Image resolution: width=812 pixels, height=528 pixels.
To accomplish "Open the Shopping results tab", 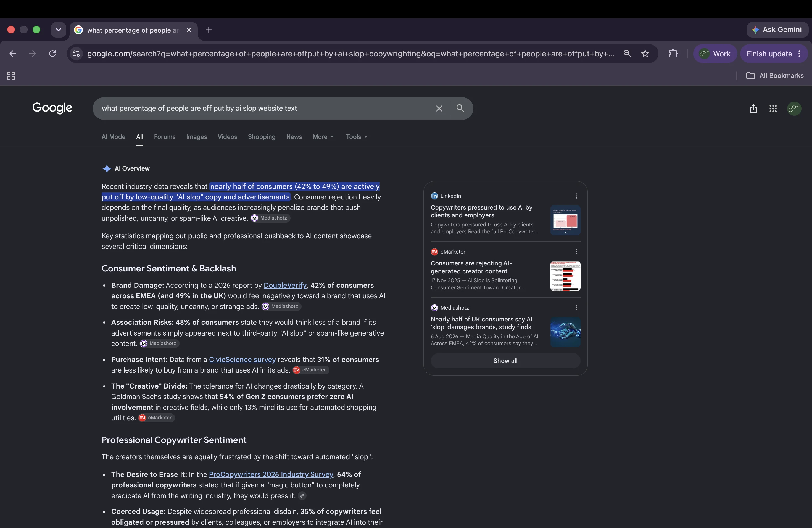I will point(261,137).
